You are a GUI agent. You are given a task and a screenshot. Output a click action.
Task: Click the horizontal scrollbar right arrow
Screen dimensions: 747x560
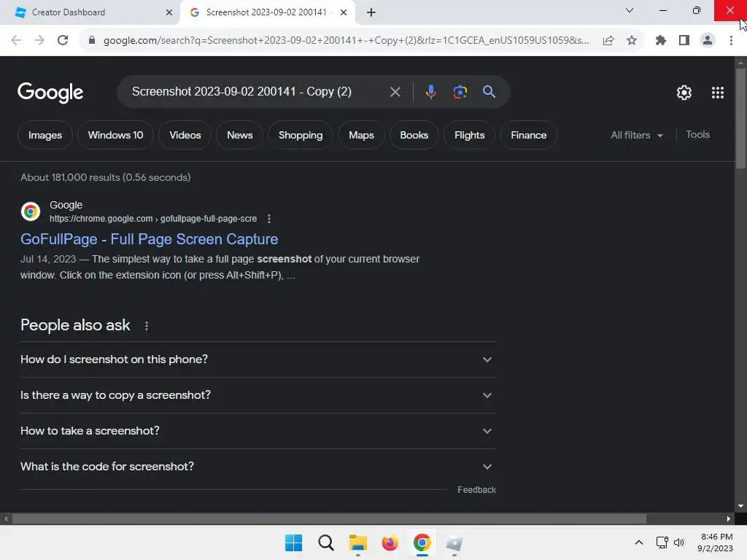point(729,519)
